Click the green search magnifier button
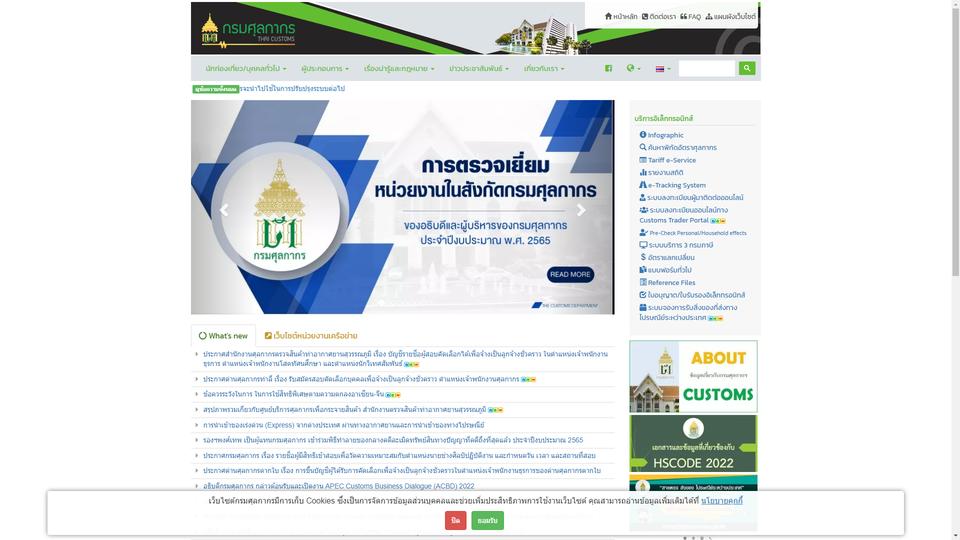This screenshot has width=960, height=540. (x=747, y=69)
